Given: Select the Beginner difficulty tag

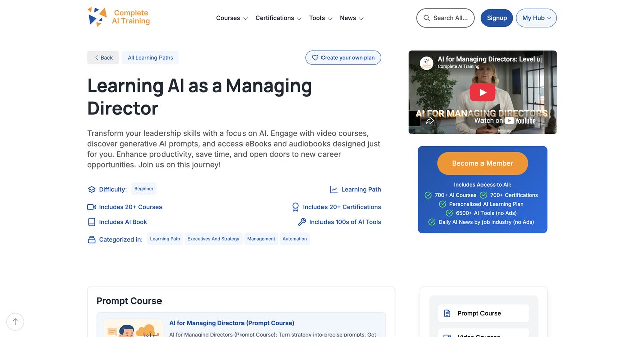Looking at the screenshot, I should pos(144,189).
